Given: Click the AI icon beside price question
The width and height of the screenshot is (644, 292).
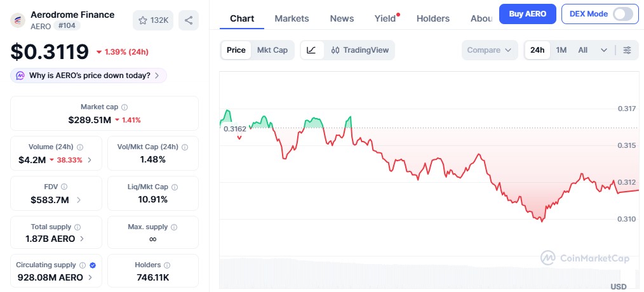Looking at the screenshot, I should click(x=20, y=76).
